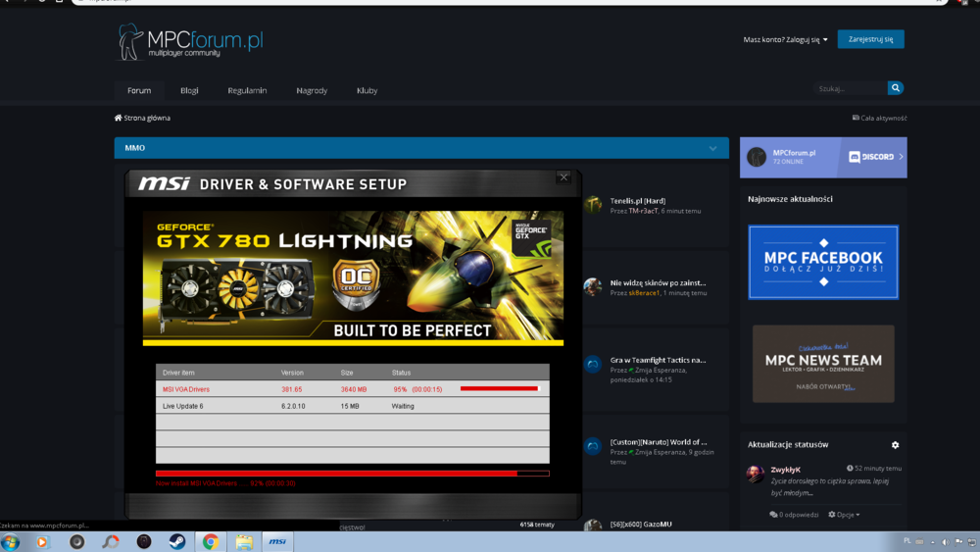Click the Status column header

click(x=401, y=373)
